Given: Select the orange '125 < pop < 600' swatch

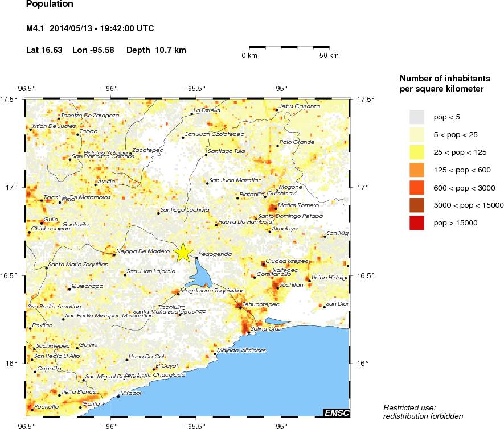Looking at the screenshot, I should point(417,170).
